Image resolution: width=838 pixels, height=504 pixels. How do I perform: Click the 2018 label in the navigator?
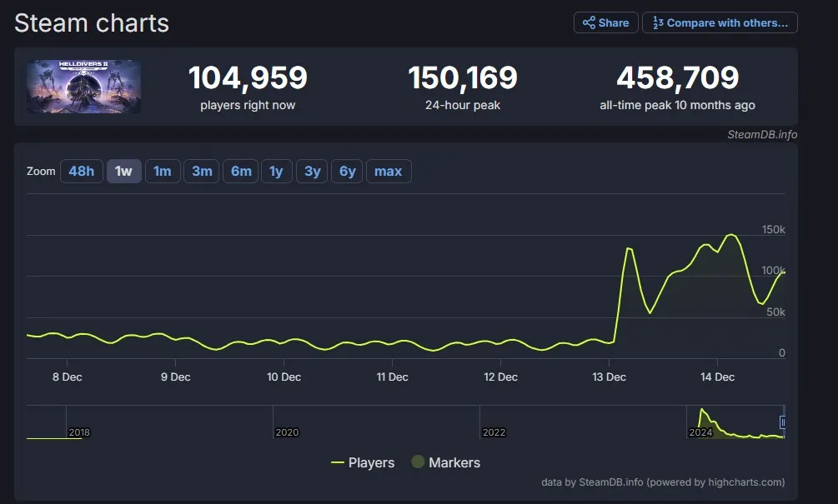pyautogui.click(x=79, y=432)
